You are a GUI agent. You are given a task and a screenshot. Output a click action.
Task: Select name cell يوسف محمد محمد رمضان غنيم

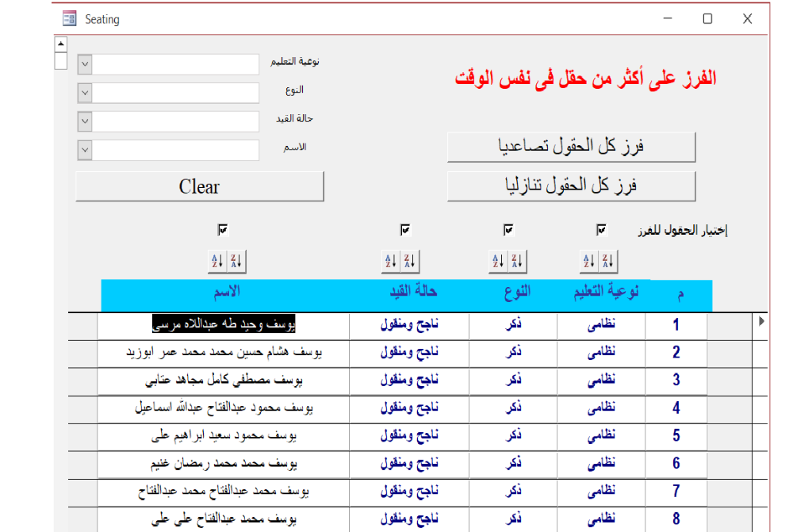point(223,465)
